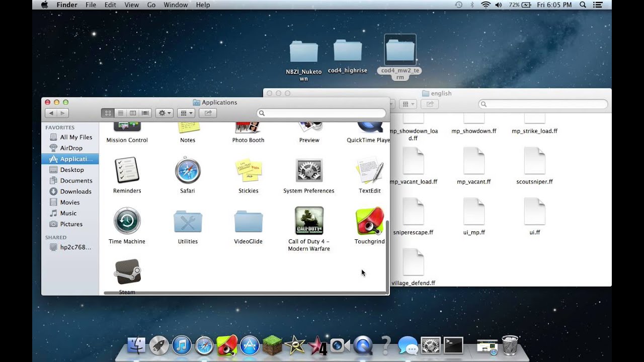This screenshot has height=362, width=644.
Task: Switch Applications window to icon view
Action: coord(108,113)
